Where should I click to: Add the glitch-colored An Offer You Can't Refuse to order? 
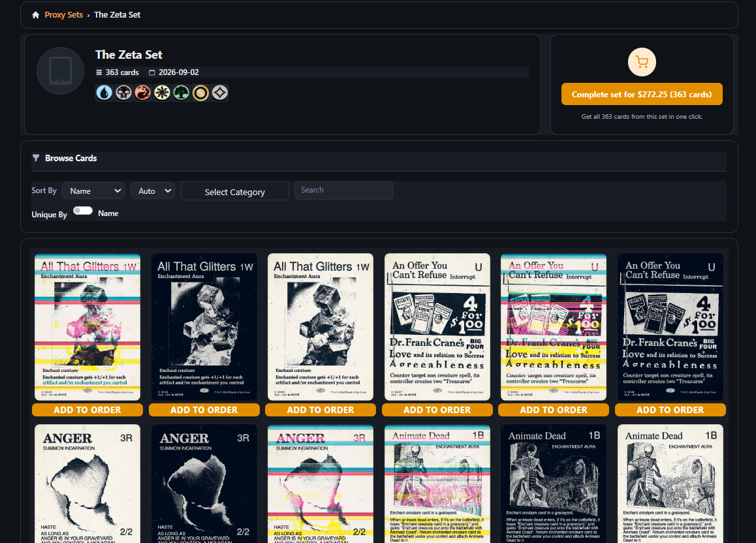click(x=554, y=410)
